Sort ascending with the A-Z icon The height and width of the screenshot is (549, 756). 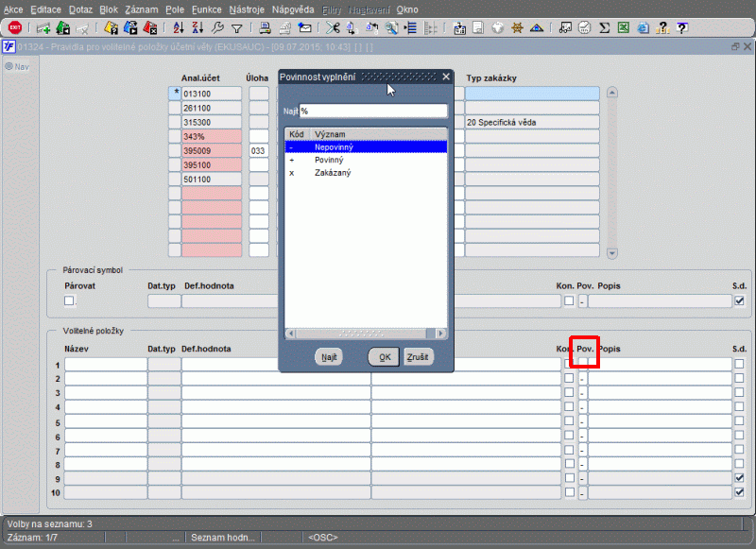pyautogui.click(x=179, y=28)
